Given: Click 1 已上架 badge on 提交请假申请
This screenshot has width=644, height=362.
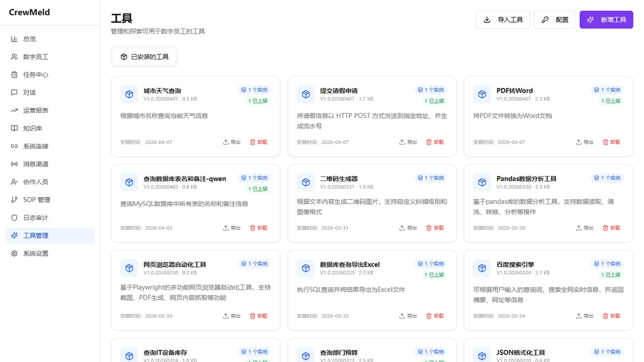Looking at the screenshot, I should [434, 101].
